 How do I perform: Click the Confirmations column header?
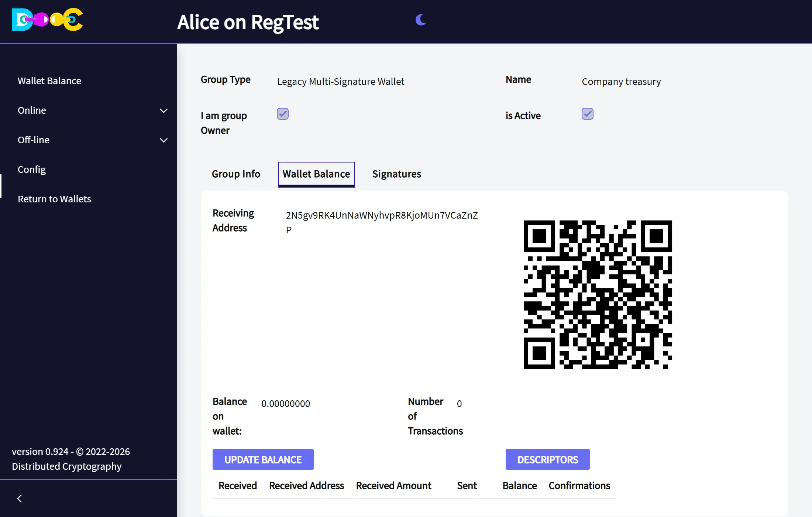tap(579, 486)
